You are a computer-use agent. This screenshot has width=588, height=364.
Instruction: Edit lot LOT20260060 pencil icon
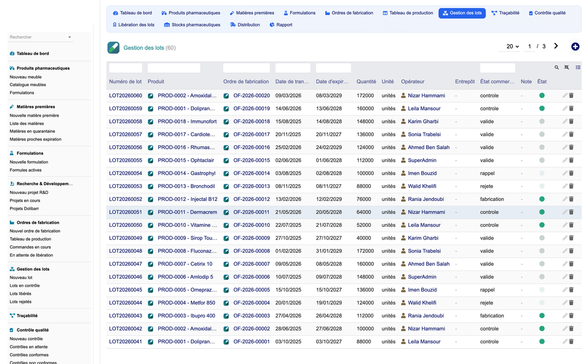point(565,96)
